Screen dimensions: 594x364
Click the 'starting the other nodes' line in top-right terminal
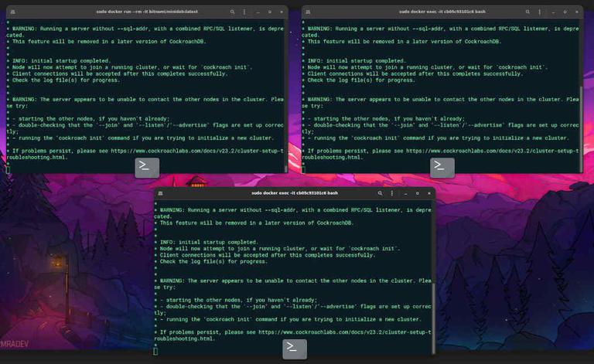coord(386,119)
